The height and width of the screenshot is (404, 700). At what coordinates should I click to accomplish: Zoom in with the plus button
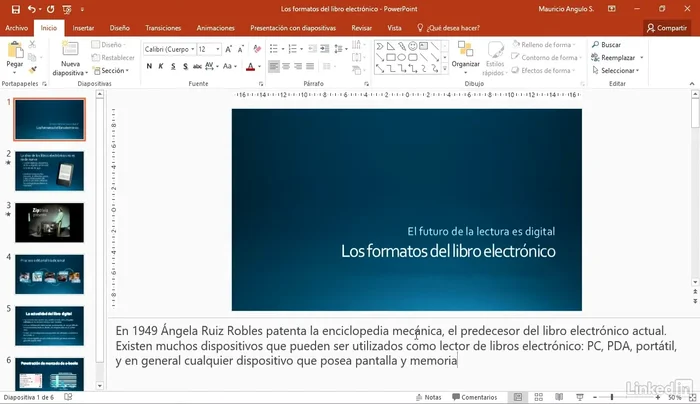[x=658, y=397]
